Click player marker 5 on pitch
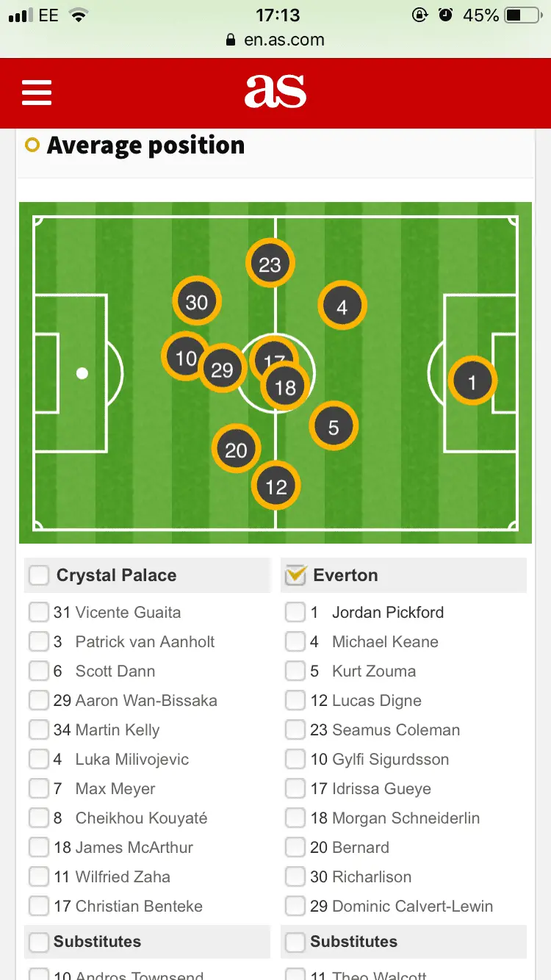Screen dimensions: 551x980 click(x=334, y=427)
